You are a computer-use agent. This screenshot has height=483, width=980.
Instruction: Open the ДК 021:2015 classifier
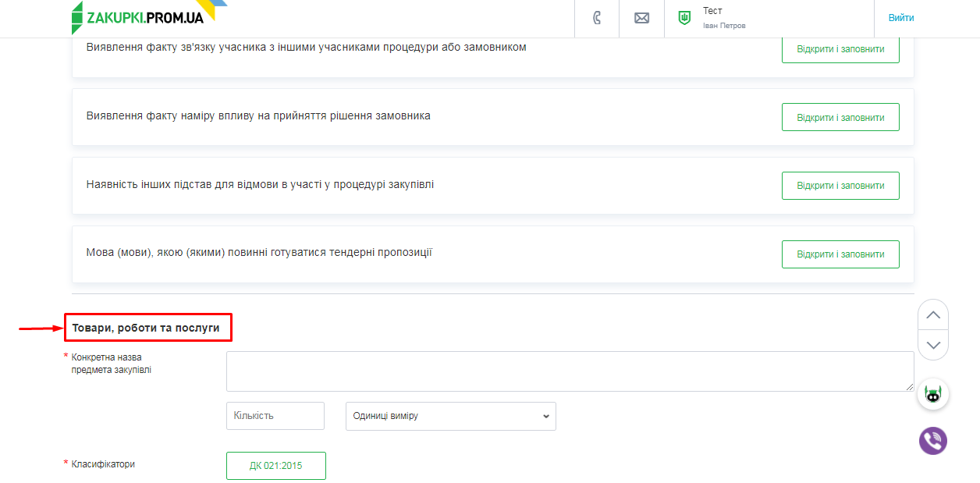click(x=276, y=466)
